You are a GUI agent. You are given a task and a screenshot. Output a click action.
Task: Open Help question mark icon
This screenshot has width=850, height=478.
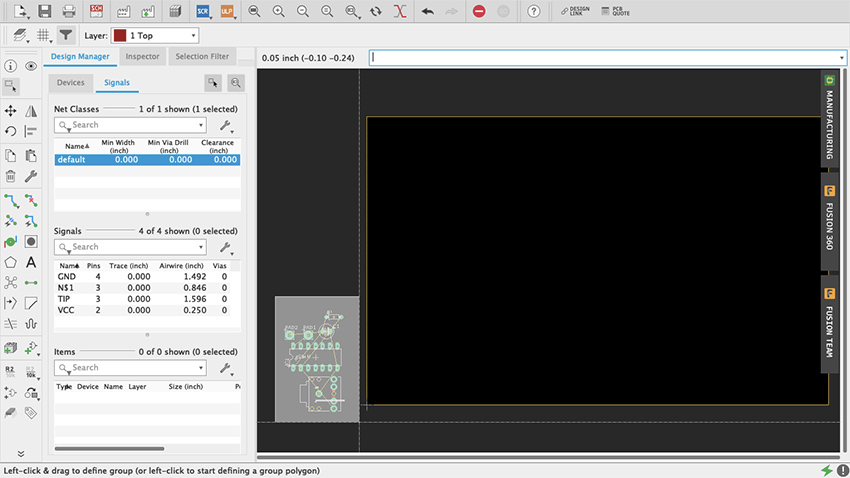click(533, 11)
